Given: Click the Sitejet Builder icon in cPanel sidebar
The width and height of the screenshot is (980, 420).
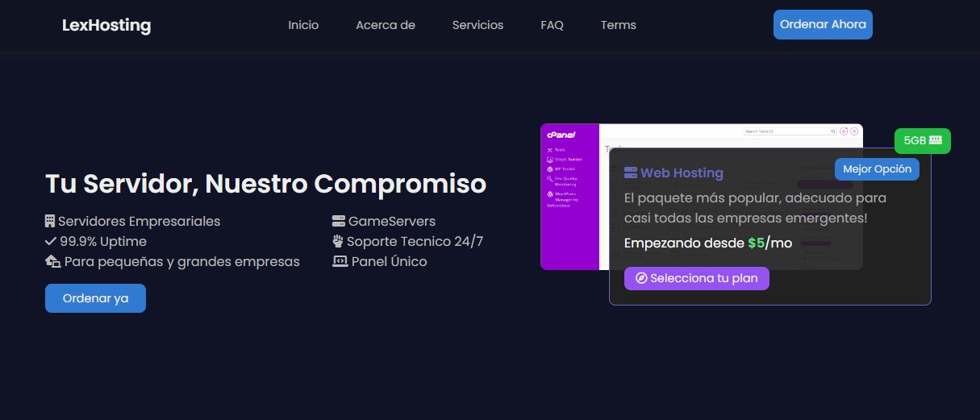Looking at the screenshot, I should coord(550,160).
